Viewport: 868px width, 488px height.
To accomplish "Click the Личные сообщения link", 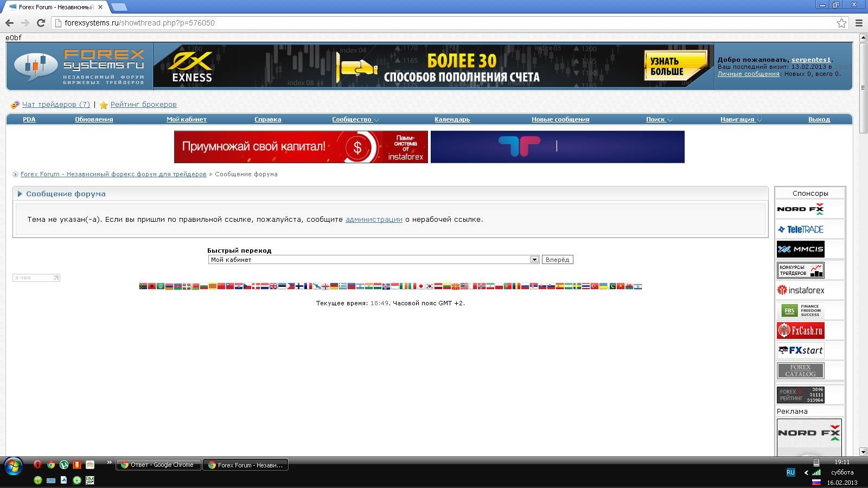I will (x=749, y=74).
